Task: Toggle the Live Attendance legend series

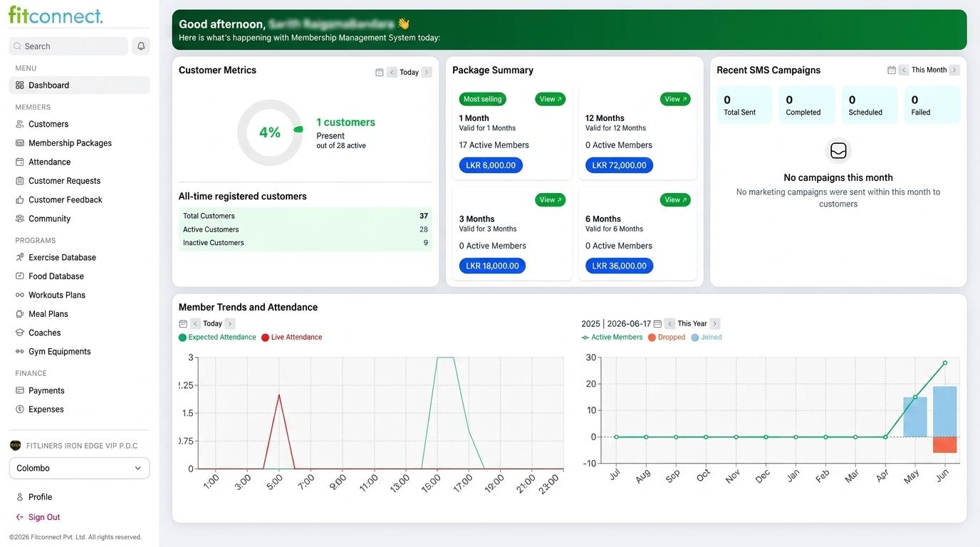Action: 292,338
